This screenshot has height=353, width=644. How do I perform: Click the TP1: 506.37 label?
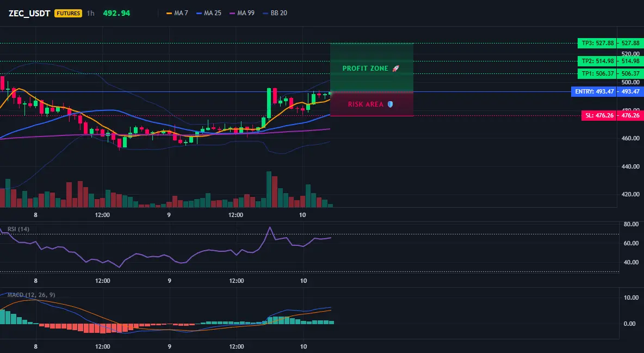coord(597,73)
